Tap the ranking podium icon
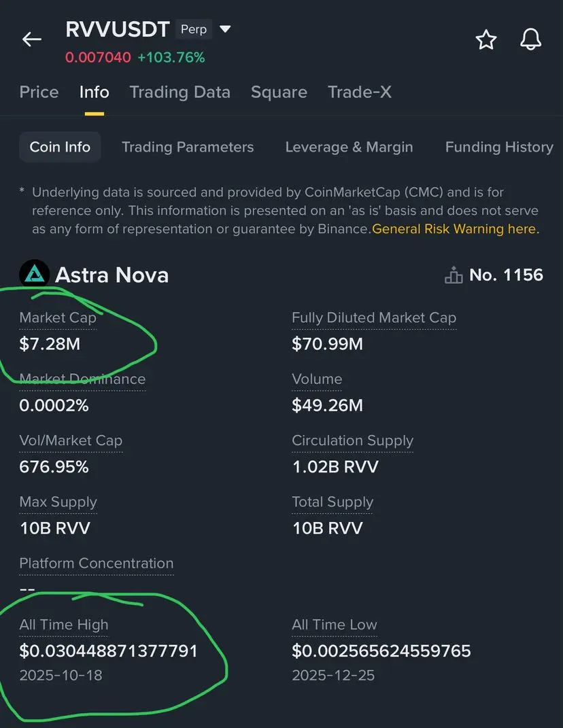563x728 pixels. [x=453, y=275]
